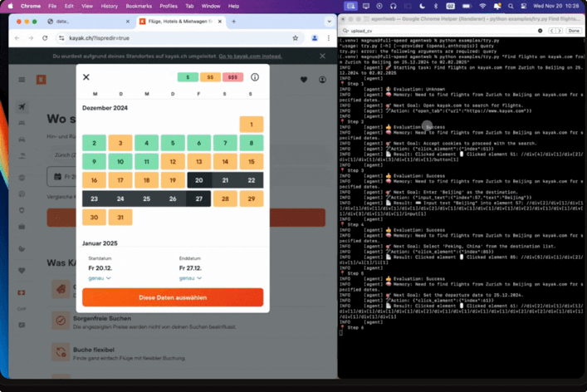Expand the Startdatum genau dropdown

[x=100, y=278]
